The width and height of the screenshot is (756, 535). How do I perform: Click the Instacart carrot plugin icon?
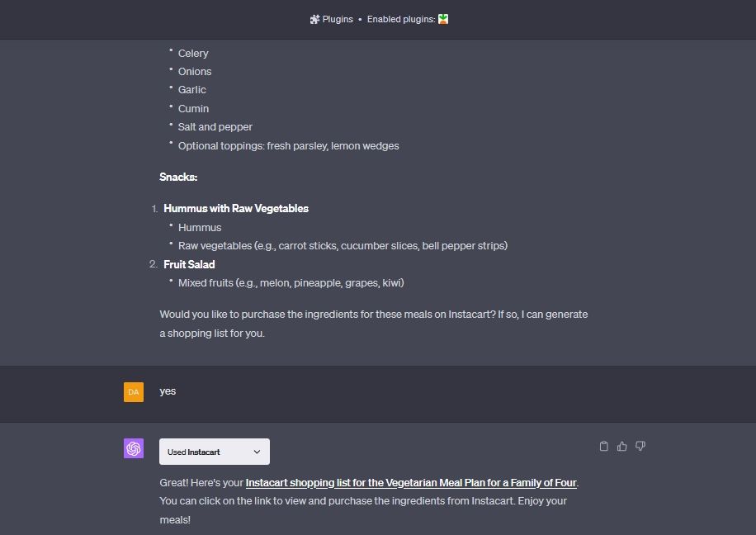coord(443,19)
